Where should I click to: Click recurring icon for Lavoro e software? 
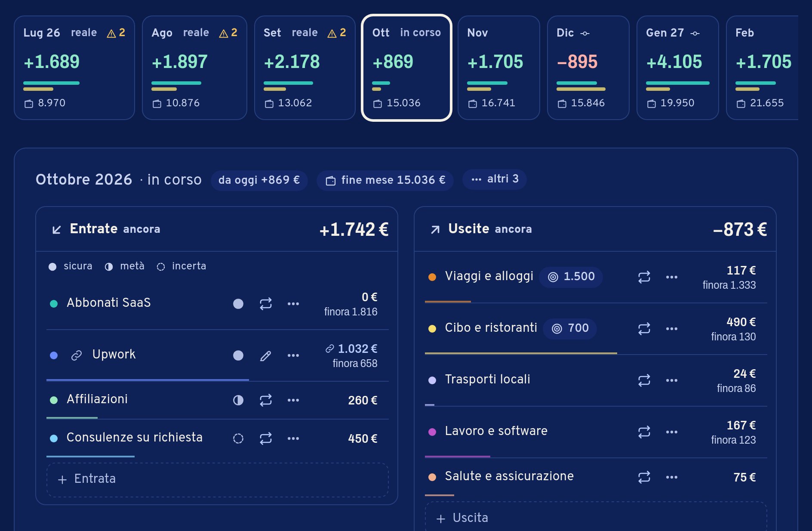644,432
